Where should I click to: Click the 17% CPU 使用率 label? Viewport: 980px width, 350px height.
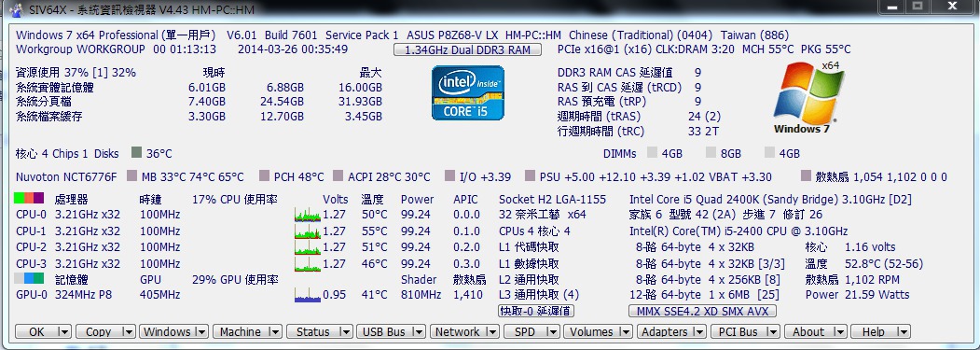(235, 200)
